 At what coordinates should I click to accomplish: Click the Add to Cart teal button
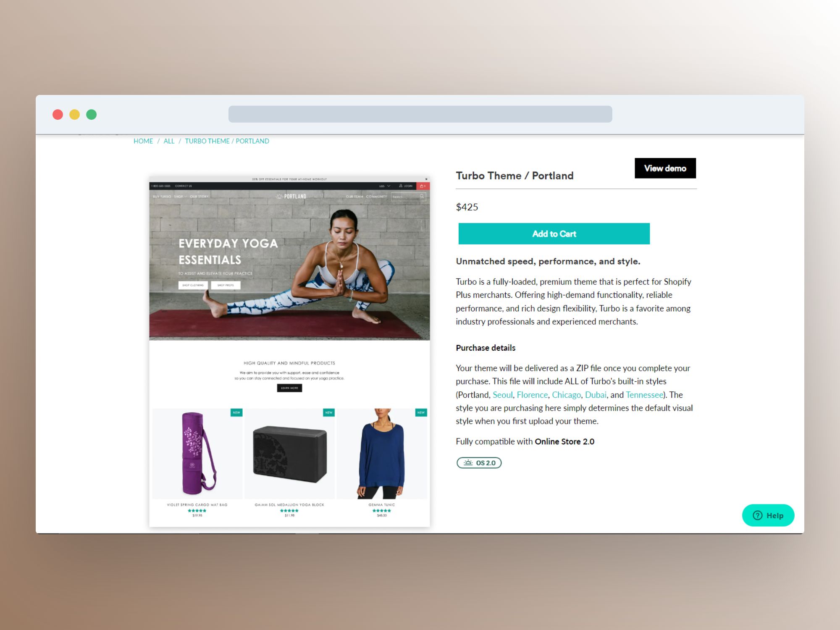coord(554,234)
